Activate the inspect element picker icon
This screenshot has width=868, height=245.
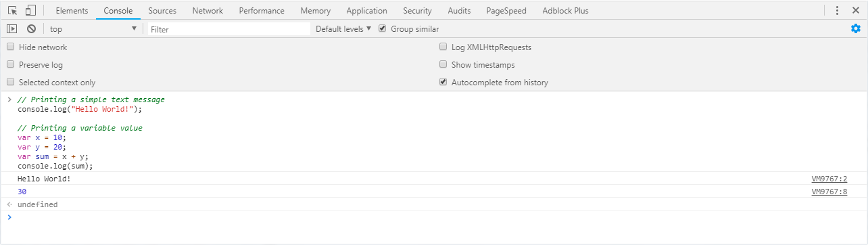12,11
